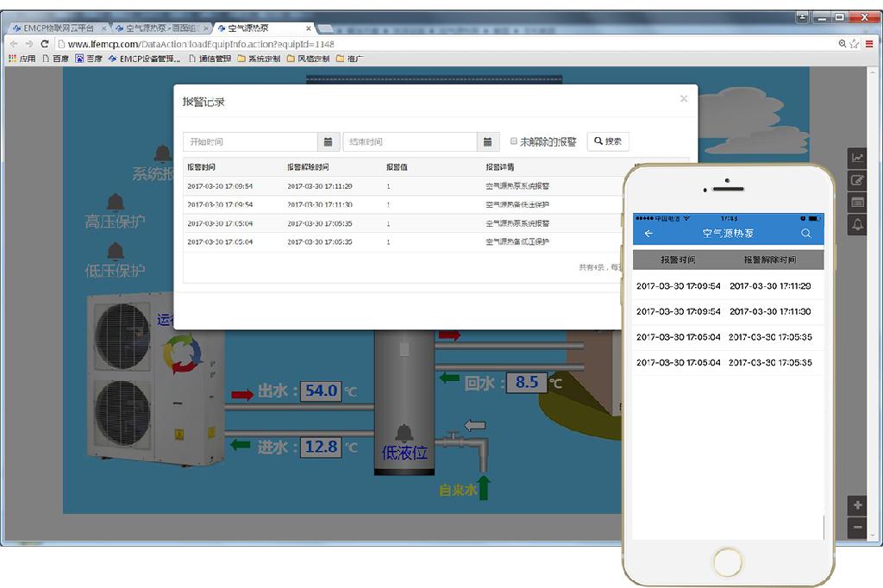Tap the search magnifier in phone header
This screenshot has height=588, width=883.
coord(805,234)
